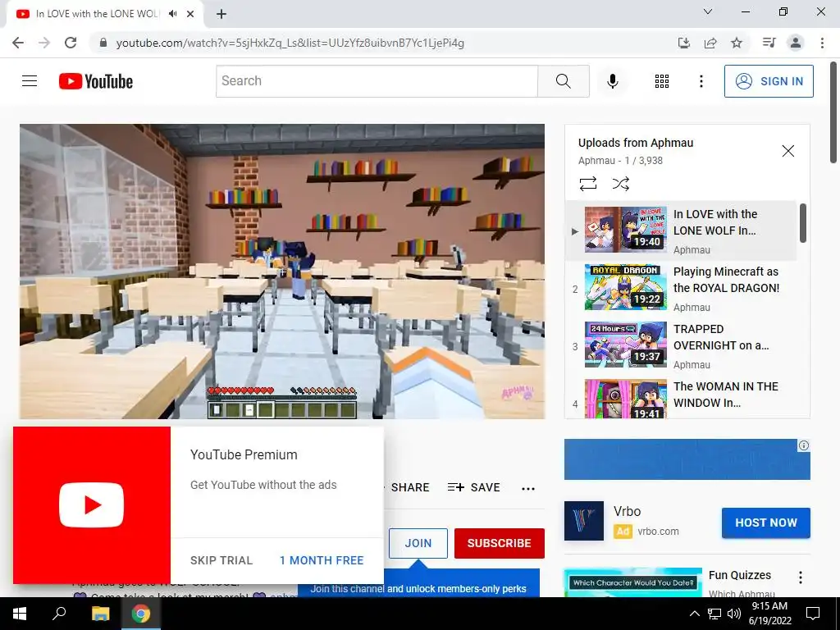Open Windows taskbar search
840x630 pixels.
[x=59, y=614]
